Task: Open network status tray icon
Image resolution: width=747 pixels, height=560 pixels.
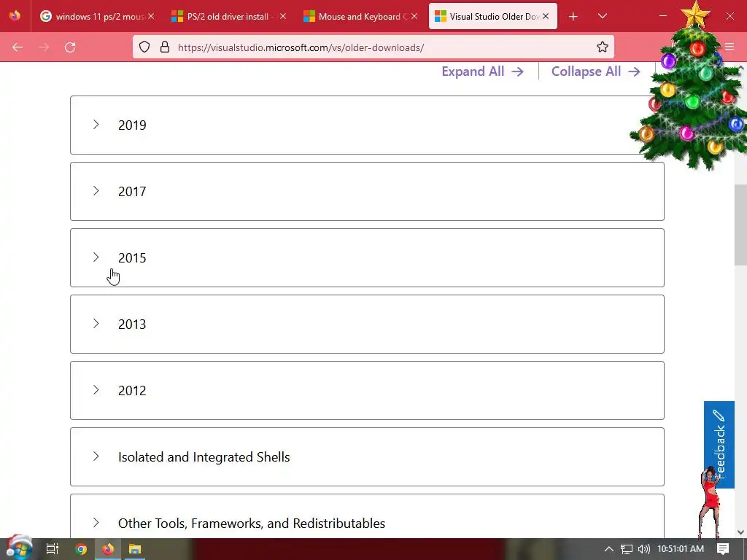Action: tap(627, 549)
